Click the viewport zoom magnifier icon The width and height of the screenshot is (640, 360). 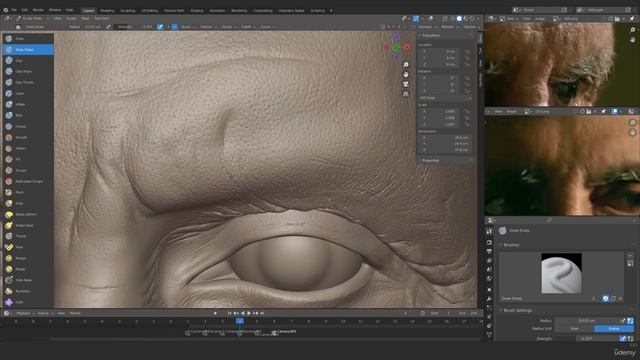coord(406,65)
